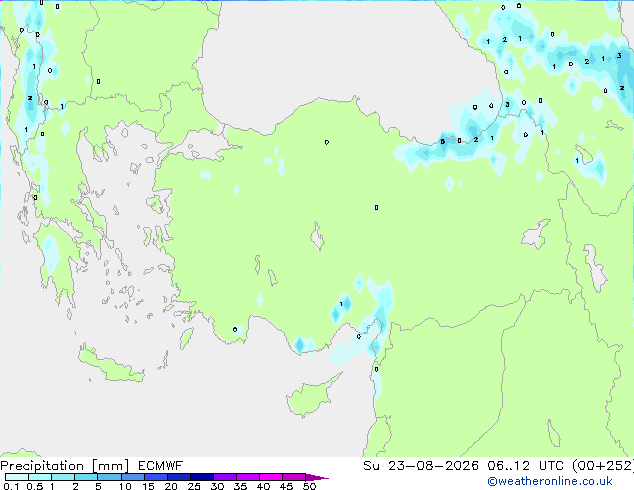The height and width of the screenshot is (490, 634).
Task: Click the 'ECMWF' model label
Action: [x=161, y=466]
